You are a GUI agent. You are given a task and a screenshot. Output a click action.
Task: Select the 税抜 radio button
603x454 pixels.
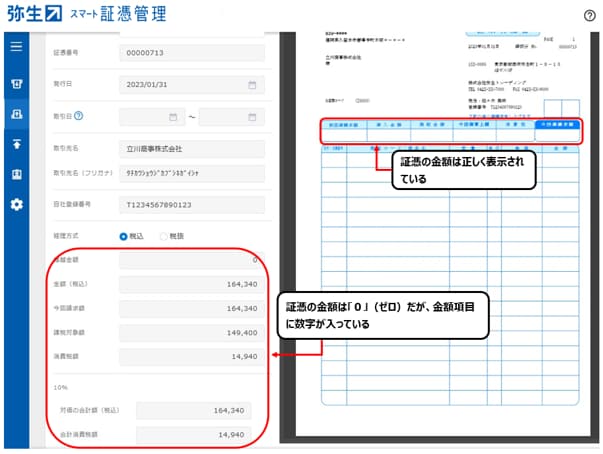coord(164,237)
